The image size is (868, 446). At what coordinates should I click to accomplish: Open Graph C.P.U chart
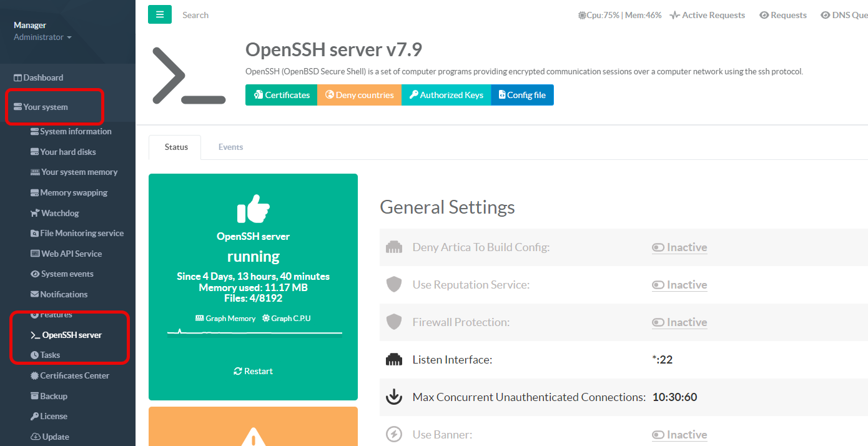287,319
